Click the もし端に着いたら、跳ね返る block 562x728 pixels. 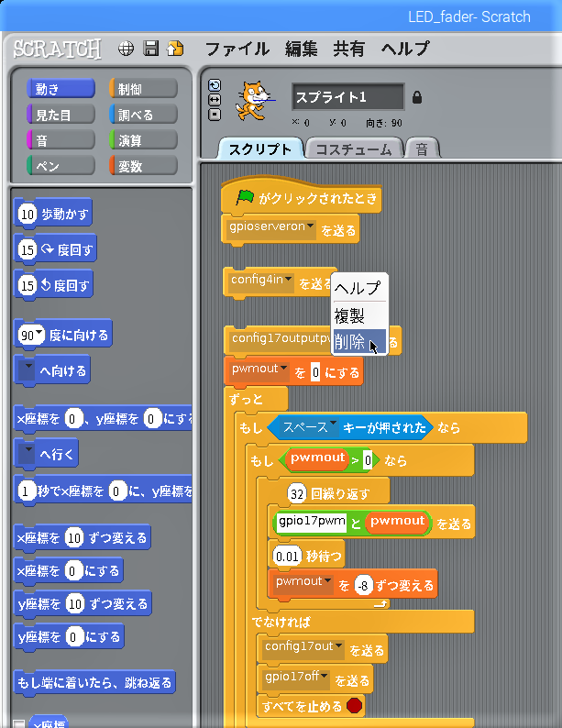pos(94,682)
